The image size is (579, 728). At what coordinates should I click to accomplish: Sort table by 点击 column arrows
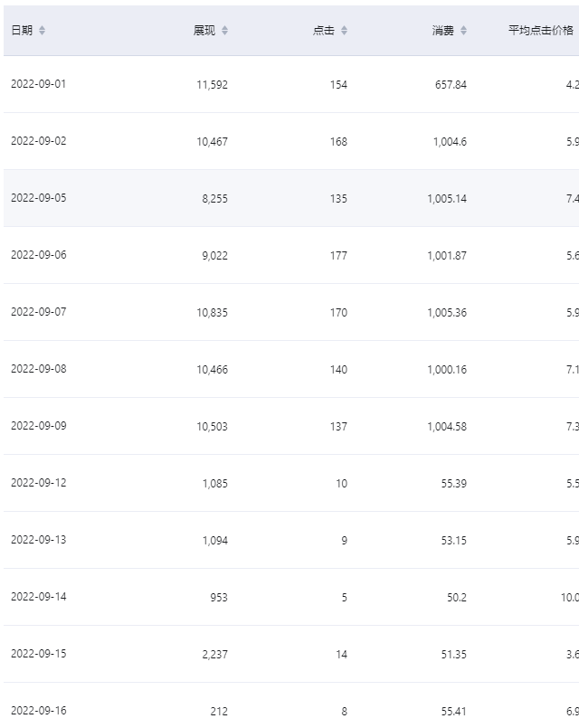pos(344,31)
